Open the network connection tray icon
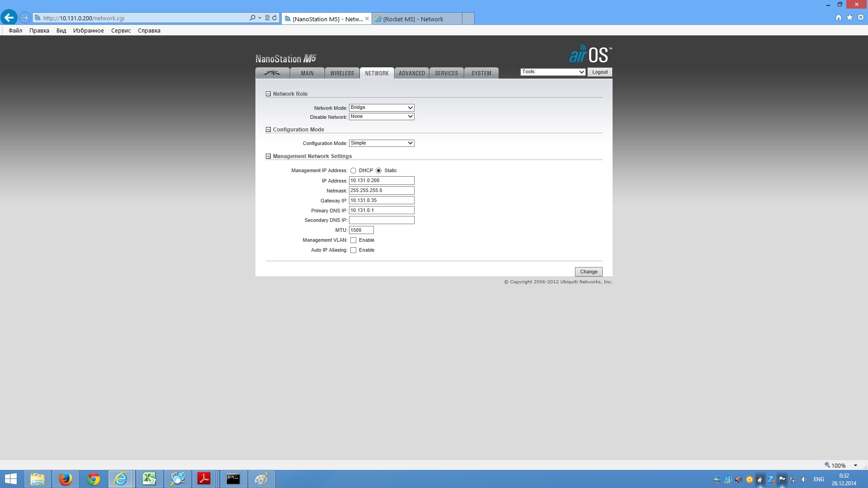Screen dimensions: 868x488 [x=793, y=479]
